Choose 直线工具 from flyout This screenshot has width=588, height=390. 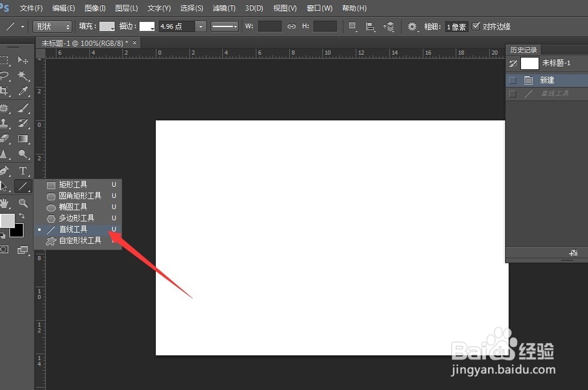(x=78, y=229)
